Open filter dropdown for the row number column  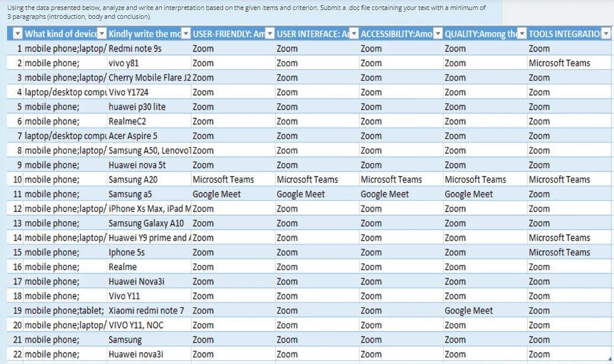click(x=18, y=34)
